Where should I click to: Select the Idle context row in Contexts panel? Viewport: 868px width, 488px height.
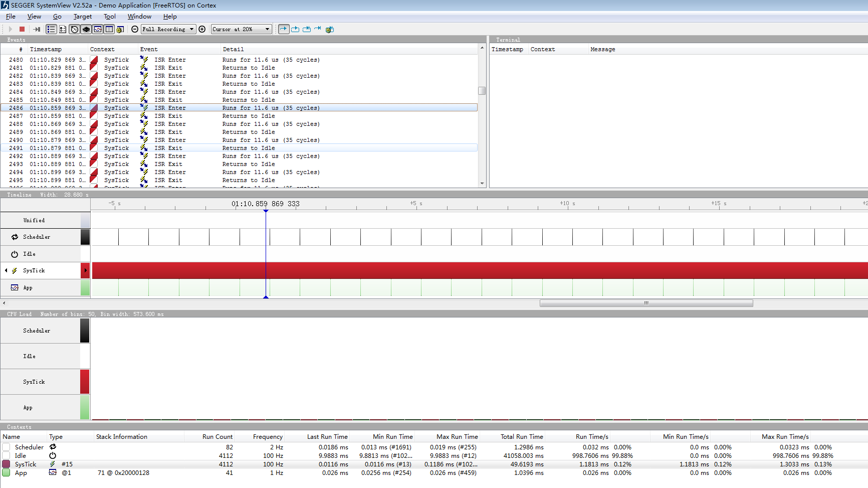(20, 455)
